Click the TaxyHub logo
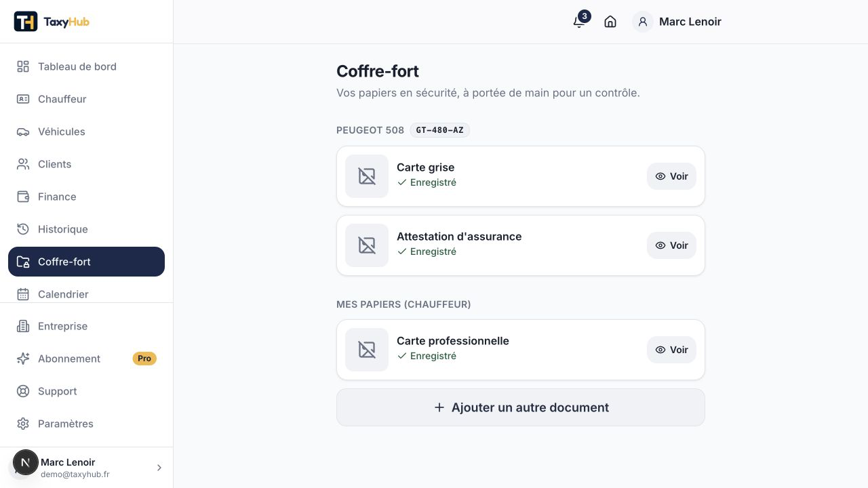 [52, 22]
